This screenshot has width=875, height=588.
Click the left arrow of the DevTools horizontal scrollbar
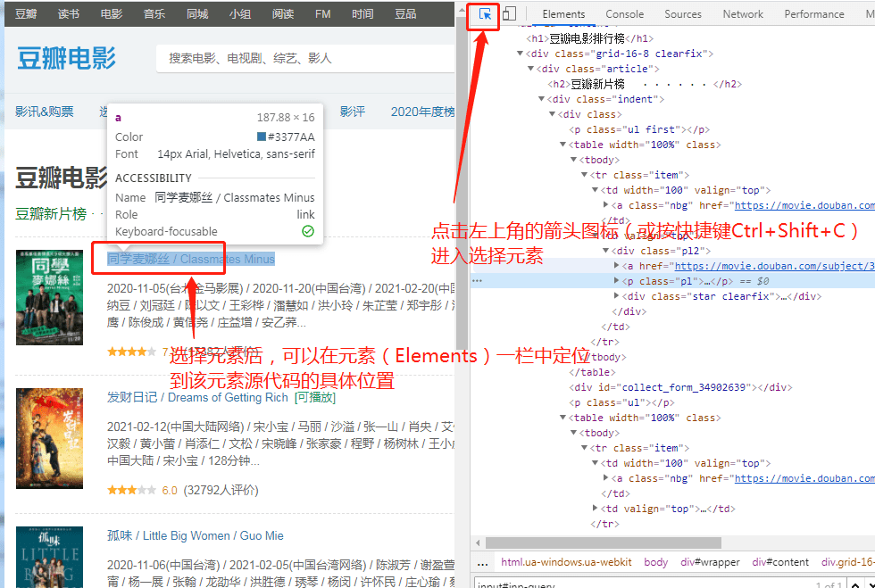[x=478, y=542]
